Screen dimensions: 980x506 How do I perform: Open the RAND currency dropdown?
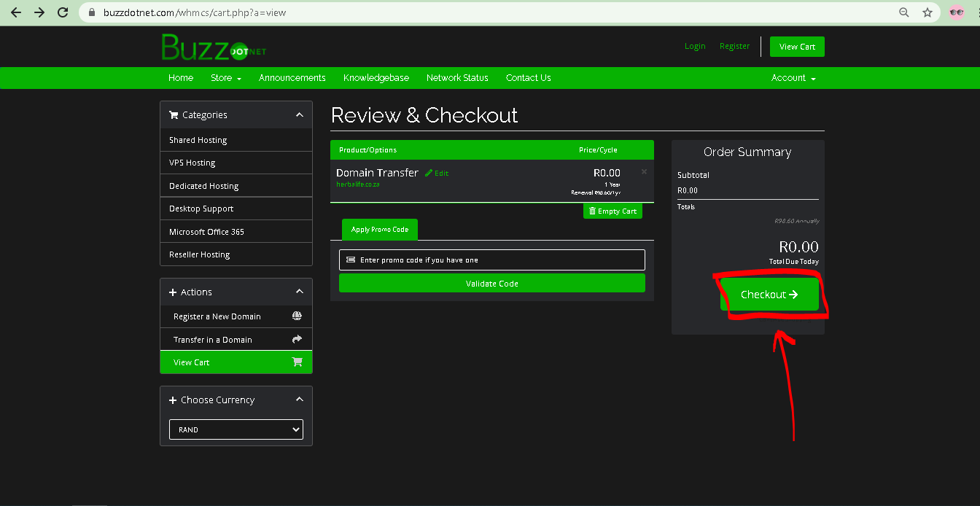pyautogui.click(x=236, y=429)
